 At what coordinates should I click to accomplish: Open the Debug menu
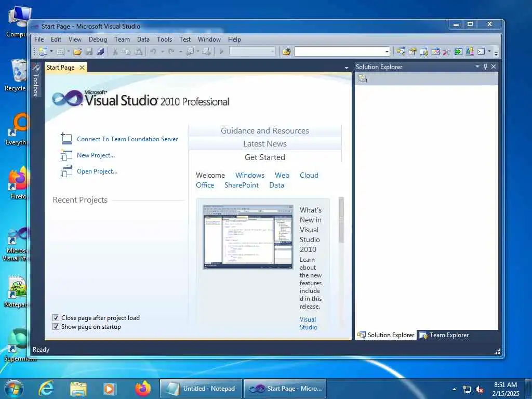tap(98, 39)
